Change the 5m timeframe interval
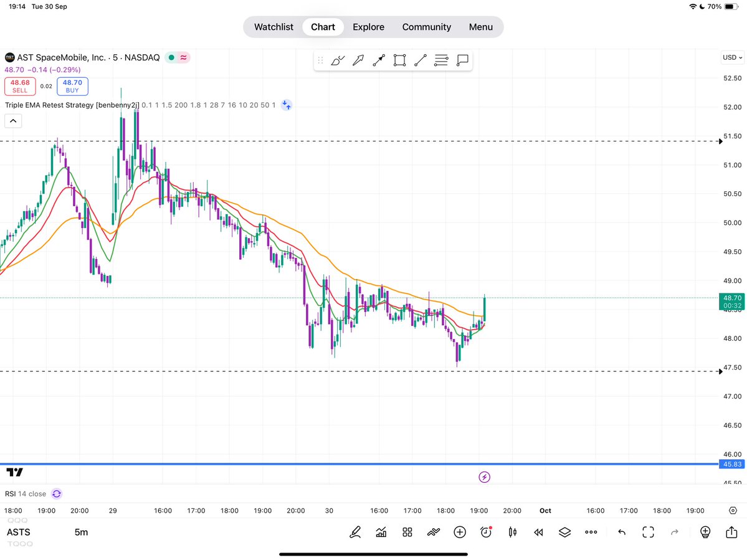Screen dimensions: 747x560 (82, 533)
